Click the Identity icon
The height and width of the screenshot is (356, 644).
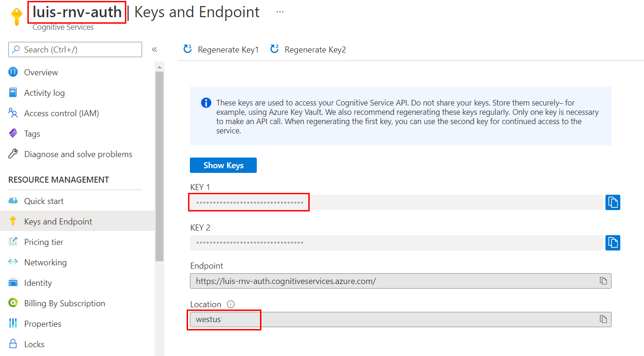(x=13, y=283)
